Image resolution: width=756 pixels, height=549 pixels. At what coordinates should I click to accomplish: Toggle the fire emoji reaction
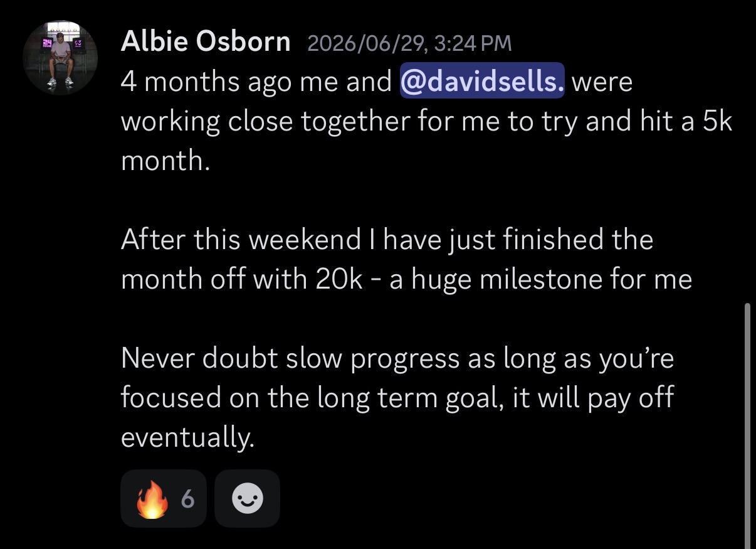tap(164, 499)
